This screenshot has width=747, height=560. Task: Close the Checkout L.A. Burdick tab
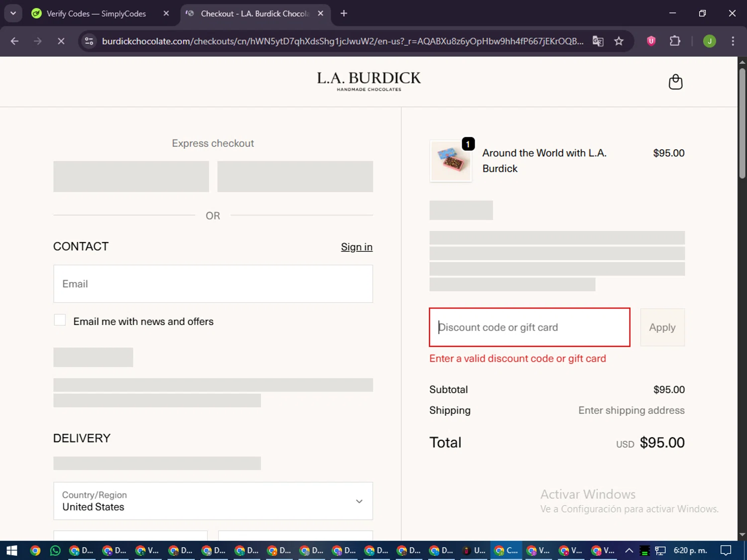(x=321, y=13)
